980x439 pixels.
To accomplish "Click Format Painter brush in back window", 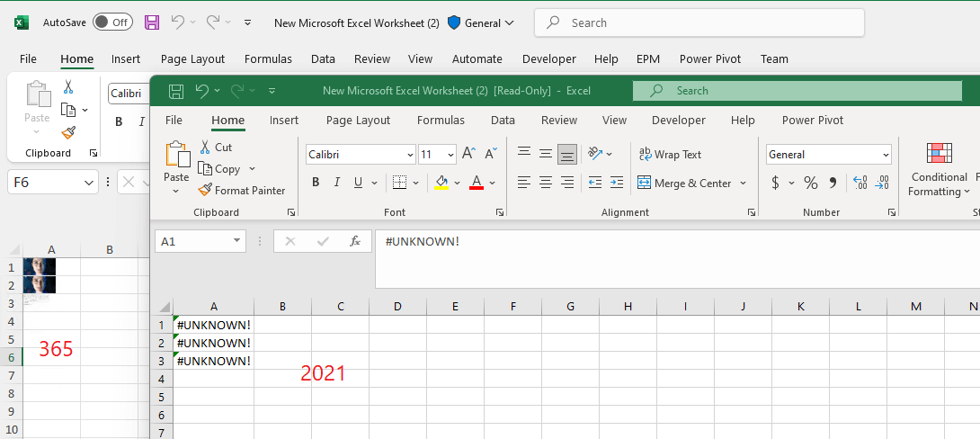I will (x=68, y=132).
